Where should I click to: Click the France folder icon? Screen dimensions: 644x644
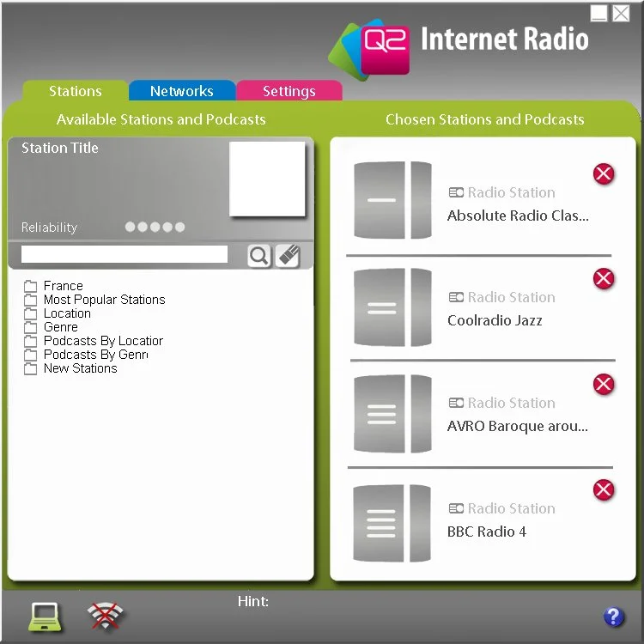pos(30,285)
